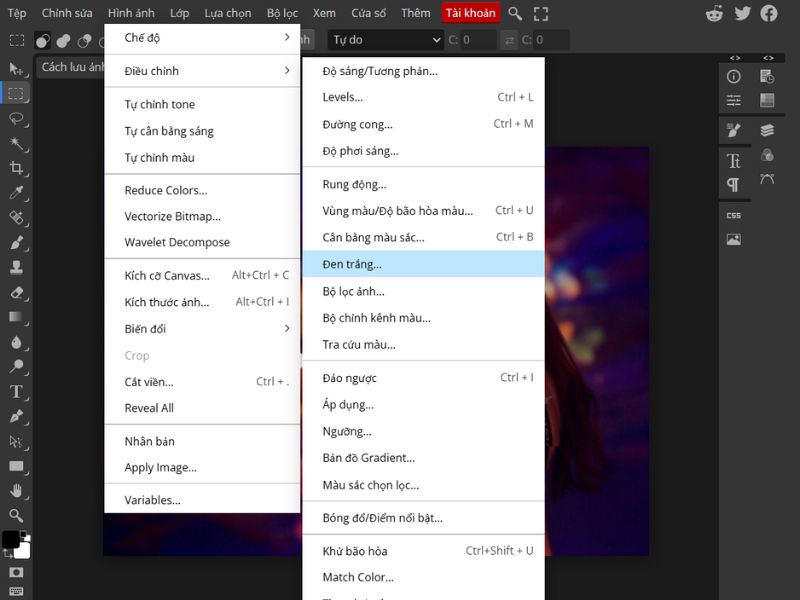Select the Zoom tool in toolbar
Screen dimensions: 800x600
coord(16,515)
